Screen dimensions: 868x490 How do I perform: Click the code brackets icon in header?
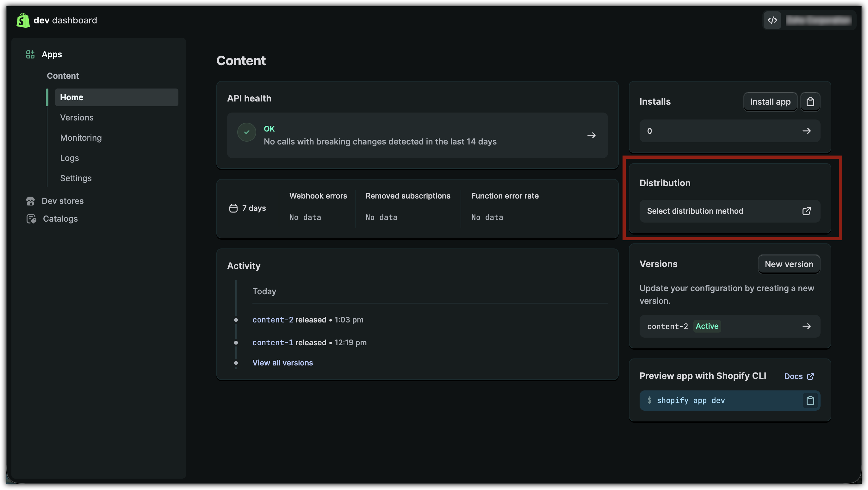(x=772, y=20)
